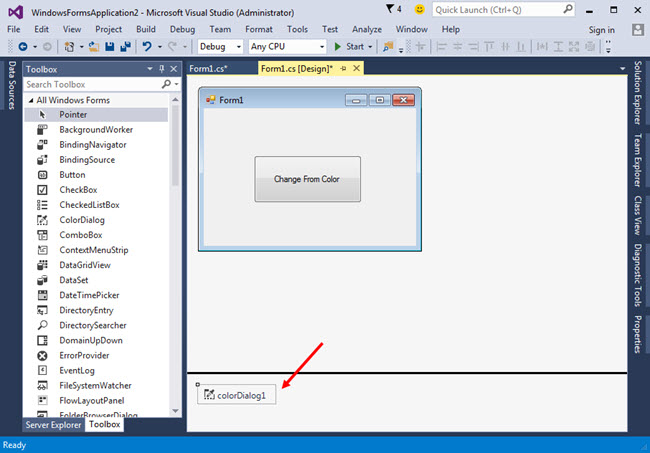Screen dimensions: 650x453
Task: Select the colorDialog1 component in tray
Action: tap(236, 395)
